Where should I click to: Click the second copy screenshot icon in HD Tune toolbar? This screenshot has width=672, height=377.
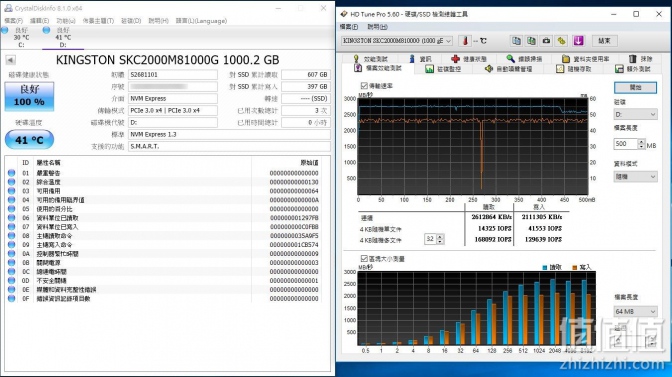click(531, 41)
